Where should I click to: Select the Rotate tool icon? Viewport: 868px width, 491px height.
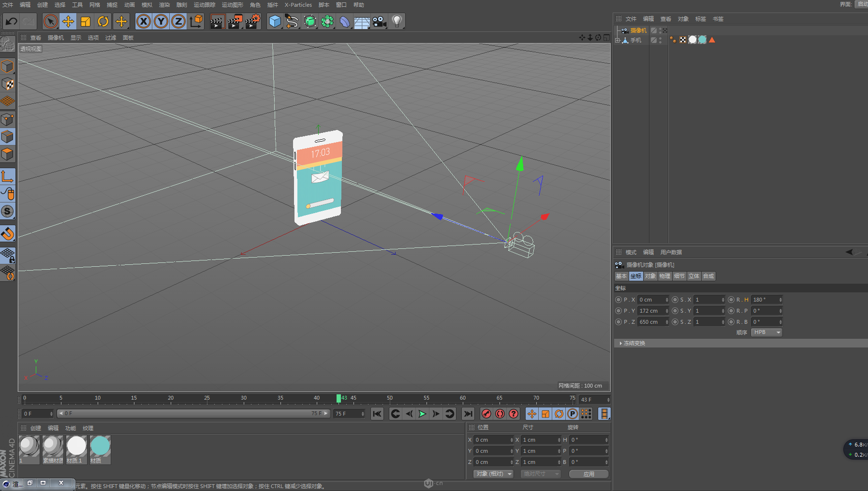click(103, 21)
